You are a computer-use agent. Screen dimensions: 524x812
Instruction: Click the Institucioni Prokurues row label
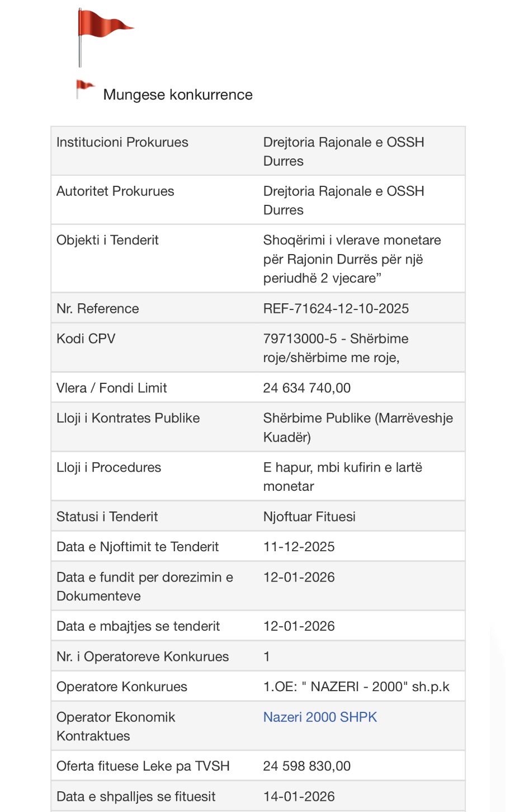[x=122, y=142]
